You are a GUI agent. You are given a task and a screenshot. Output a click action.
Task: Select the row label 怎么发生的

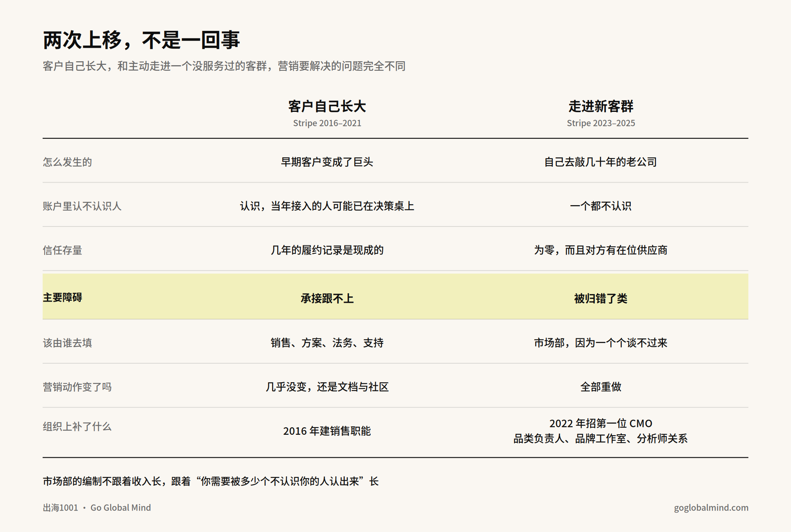pos(67,162)
